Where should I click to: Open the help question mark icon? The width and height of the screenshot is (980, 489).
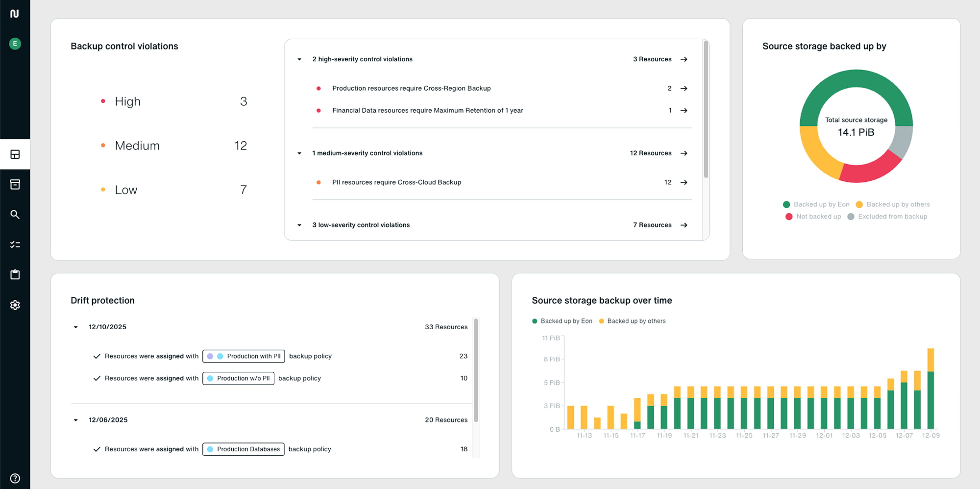15,478
